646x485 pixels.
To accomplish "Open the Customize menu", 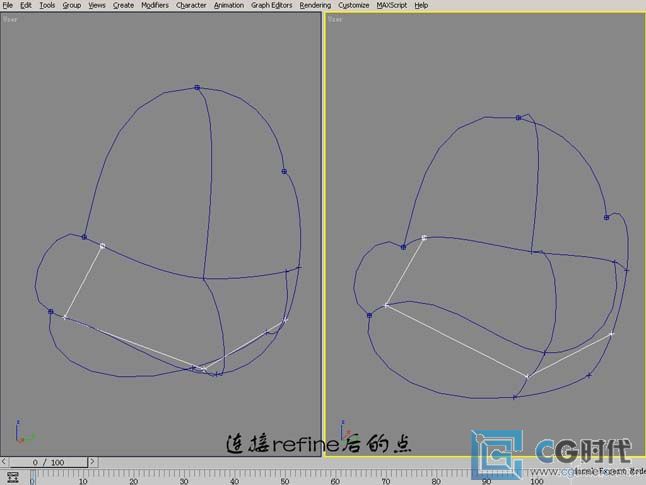I will click(x=353, y=5).
